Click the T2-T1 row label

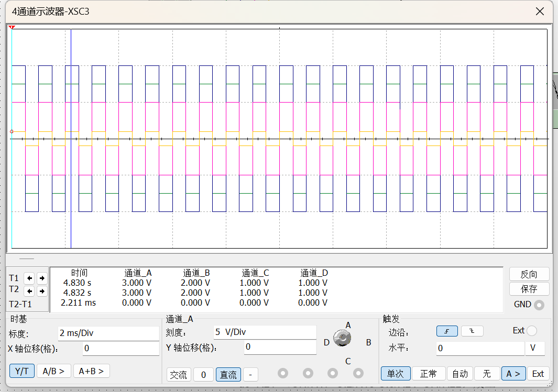coord(20,304)
